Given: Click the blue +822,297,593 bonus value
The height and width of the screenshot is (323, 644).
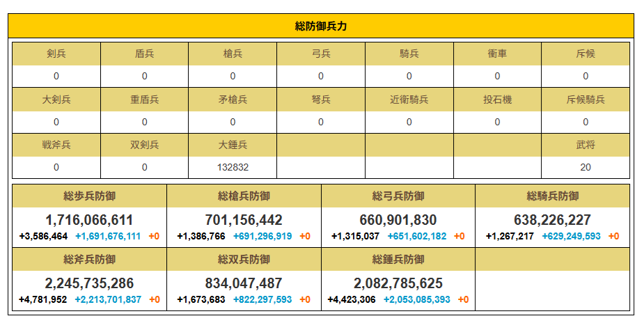Looking at the screenshot, I should (x=262, y=299).
